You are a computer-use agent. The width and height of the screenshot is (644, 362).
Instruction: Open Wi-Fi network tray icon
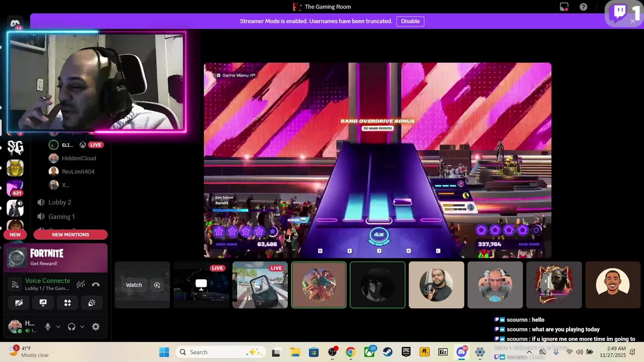569,352
